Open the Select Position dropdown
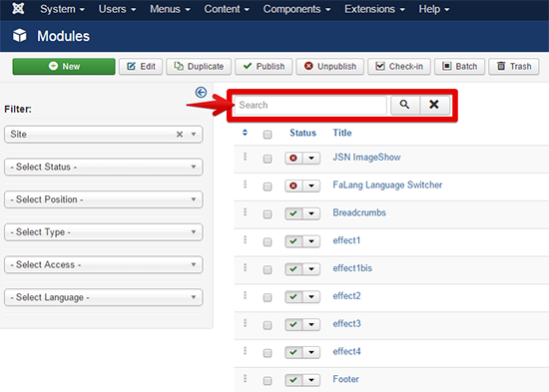Image resolution: width=549 pixels, height=392 pixels. point(103,199)
